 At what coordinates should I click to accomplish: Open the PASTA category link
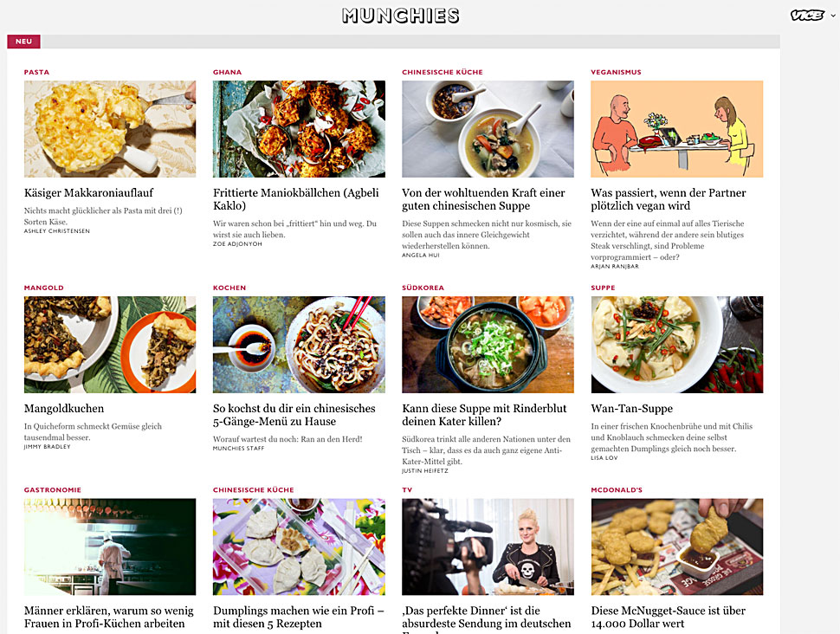tap(36, 72)
